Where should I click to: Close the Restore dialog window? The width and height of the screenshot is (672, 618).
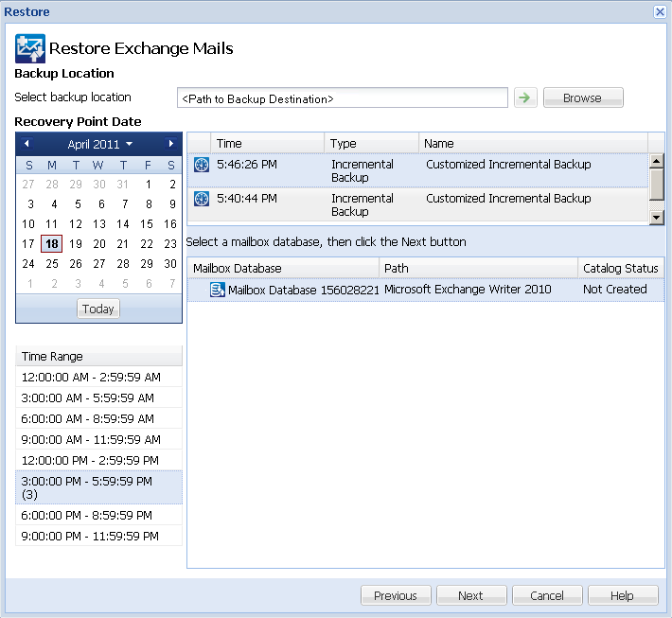click(x=660, y=11)
